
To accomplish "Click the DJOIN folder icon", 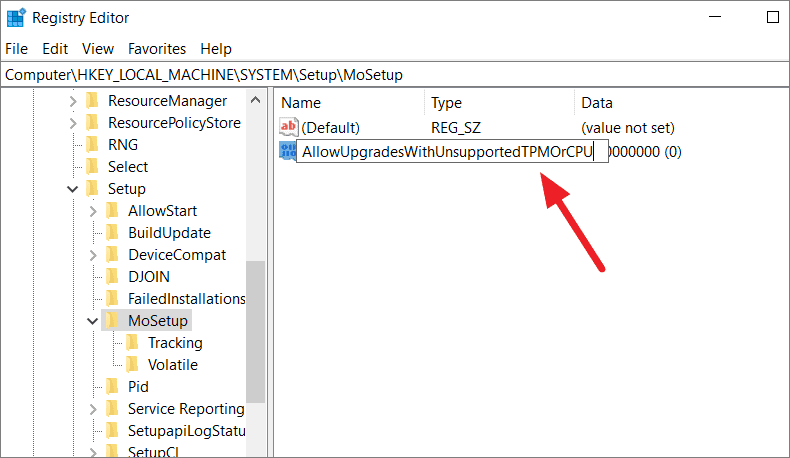I will coord(112,277).
